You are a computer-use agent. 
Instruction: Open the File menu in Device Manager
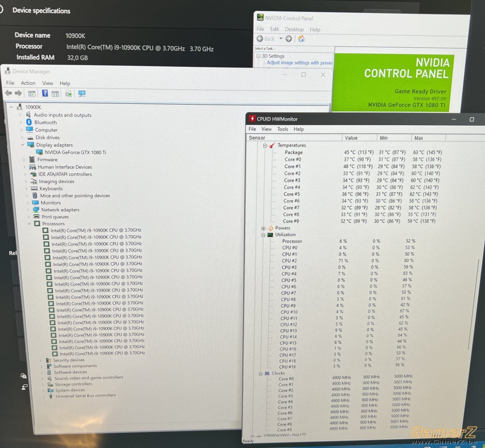click(10, 82)
